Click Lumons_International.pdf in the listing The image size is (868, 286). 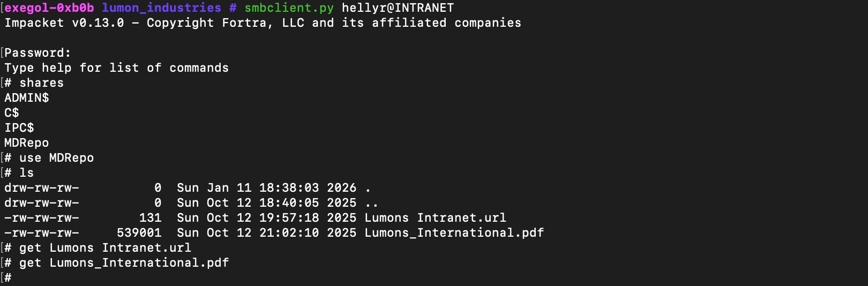pyautogui.click(x=454, y=233)
